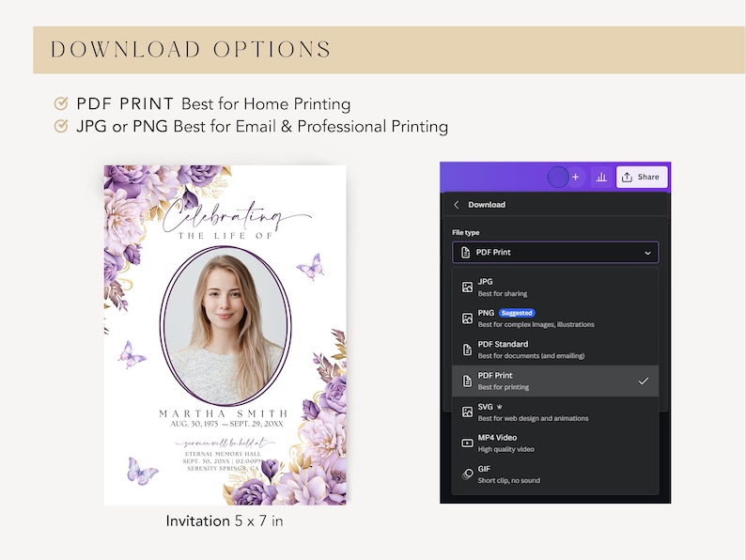
Task: Click 'Best for documents (and emailing)' text
Action: 532,356
